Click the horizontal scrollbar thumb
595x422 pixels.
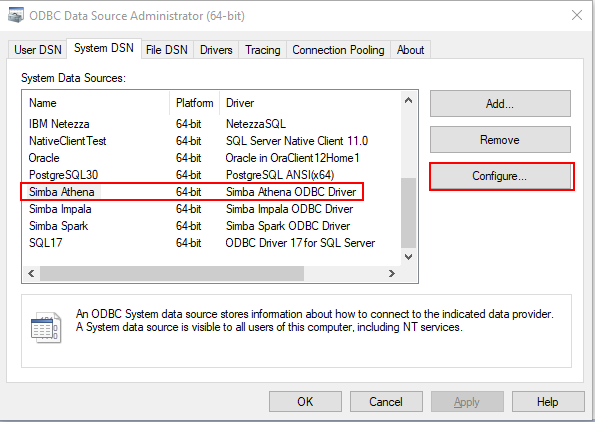click(x=172, y=274)
